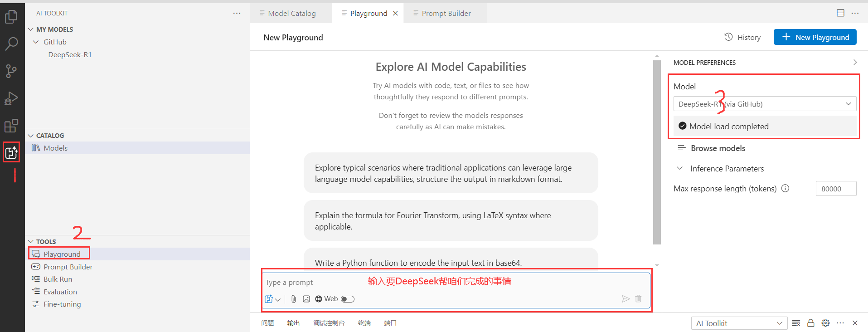Switch to the Prompt Builder tab

pyautogui.click(x=446, y=13)
